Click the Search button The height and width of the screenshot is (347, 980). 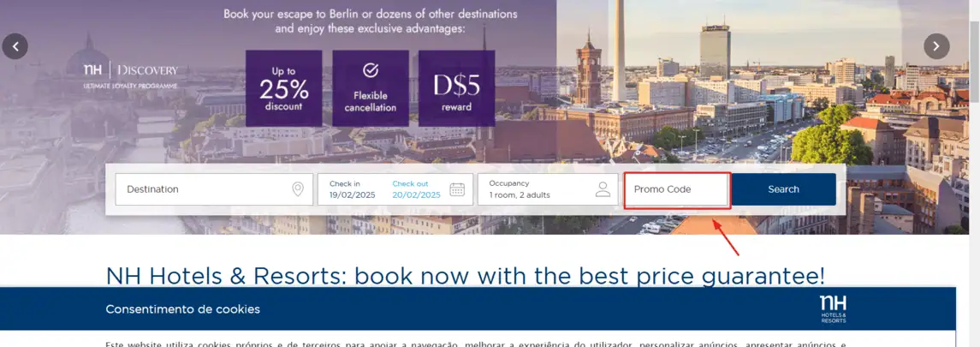tap(784, 189)
